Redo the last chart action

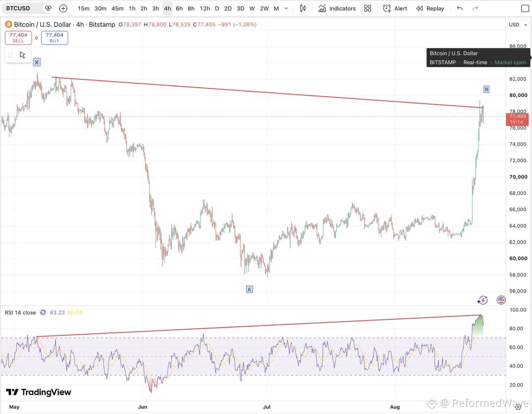(x=475, y=8)
